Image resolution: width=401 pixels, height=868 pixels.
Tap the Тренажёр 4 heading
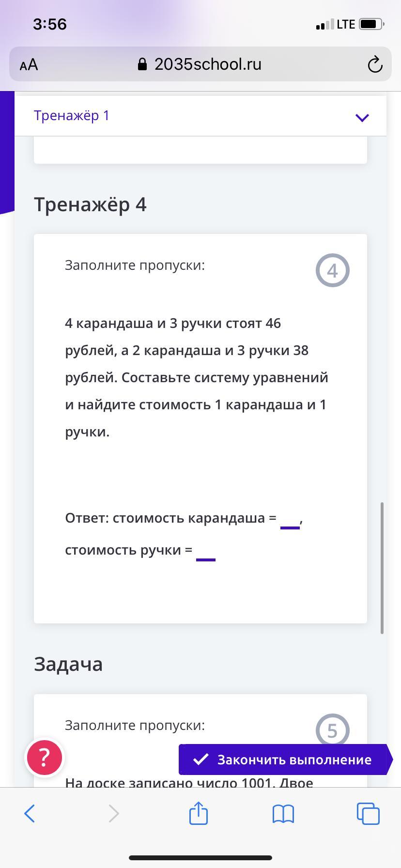pos(90,204)
